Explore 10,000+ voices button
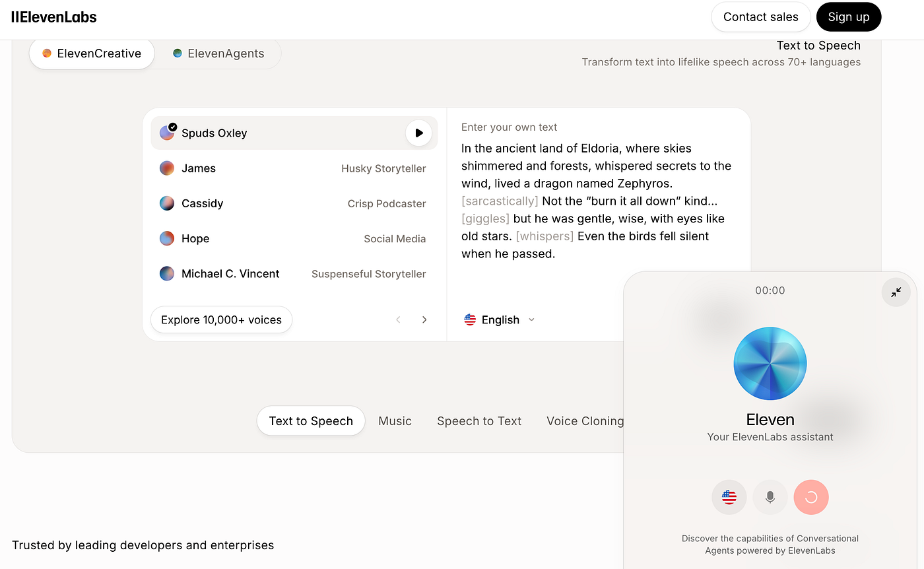The height and width of the screenshot is (569, 924). [221, 320]
